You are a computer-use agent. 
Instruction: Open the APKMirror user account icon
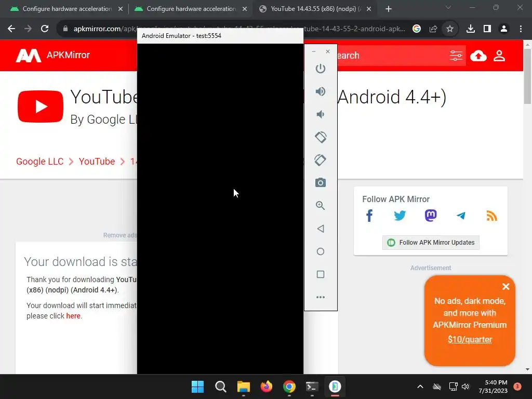[x=499, y=56]
